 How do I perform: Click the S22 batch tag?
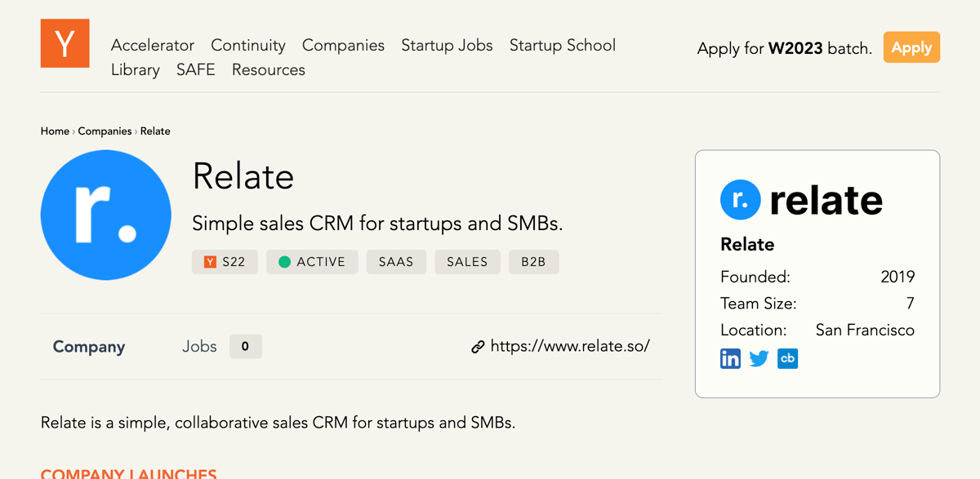(x=225, y=262)
